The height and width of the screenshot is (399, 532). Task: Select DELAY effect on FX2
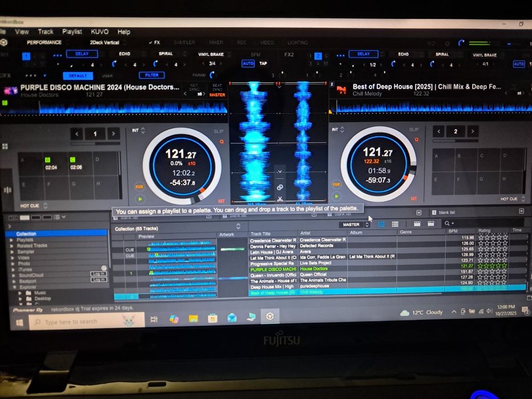363,54
